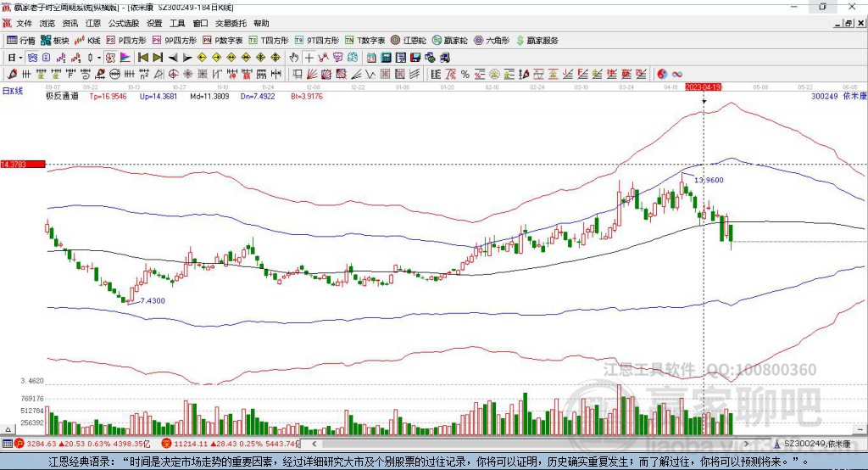Viewport: 868px width, 470px height.
Task: Click the 极反通道 indicator label
Action: pos(62,97)
